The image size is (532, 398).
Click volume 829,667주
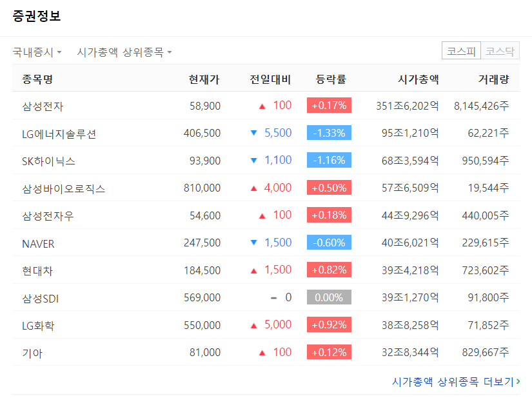pyautogui.click(x=486, y=353)
